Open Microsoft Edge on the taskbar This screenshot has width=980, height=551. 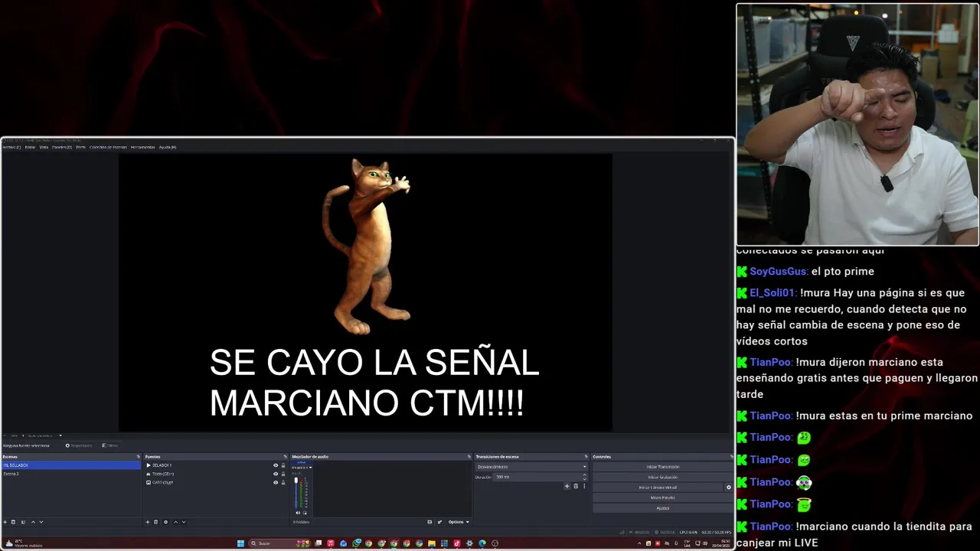pos(482,543)
